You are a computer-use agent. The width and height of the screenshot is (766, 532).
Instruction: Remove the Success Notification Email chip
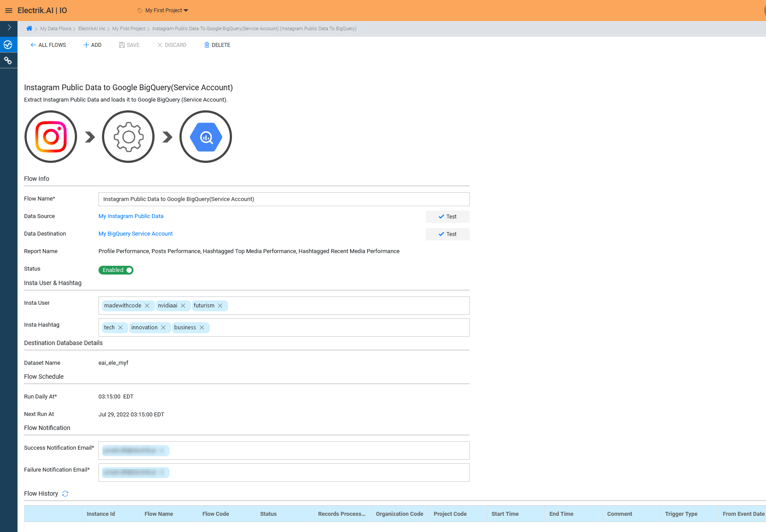(161, 451)
